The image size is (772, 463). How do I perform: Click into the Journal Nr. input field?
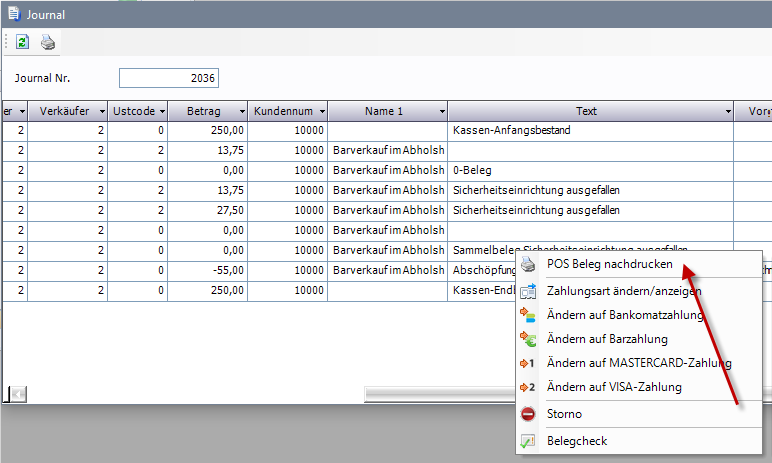(168, 78)
